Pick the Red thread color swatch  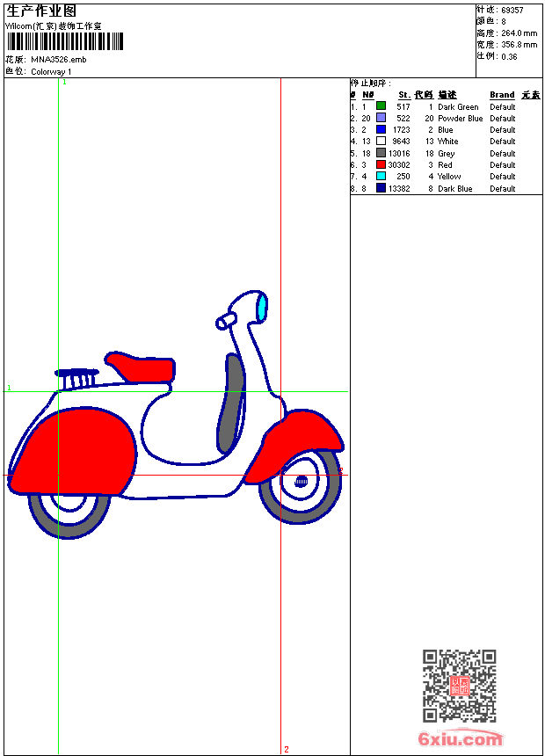(x=381, y=164)
